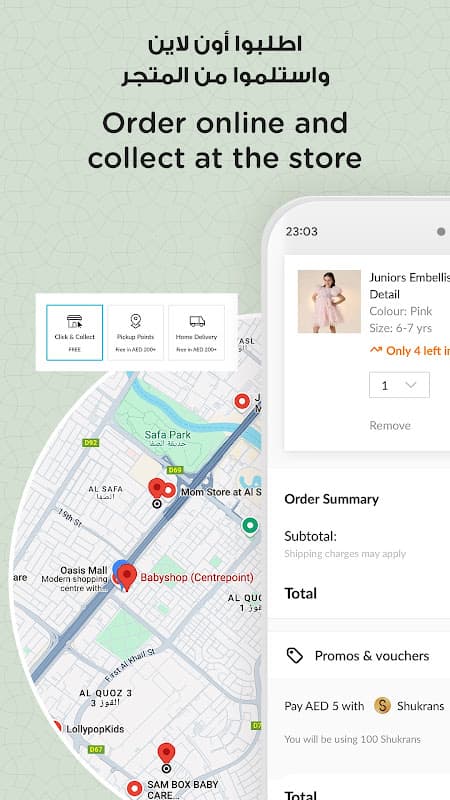The height and width of the screenshot is (800, 450).
Task: Click the Shukrans gold coin icon
Action: 382,706
